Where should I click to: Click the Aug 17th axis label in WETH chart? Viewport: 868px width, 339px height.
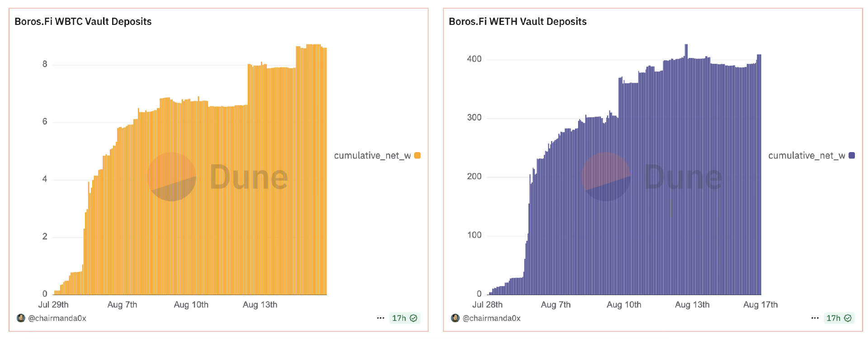click(x=760, y=305)
